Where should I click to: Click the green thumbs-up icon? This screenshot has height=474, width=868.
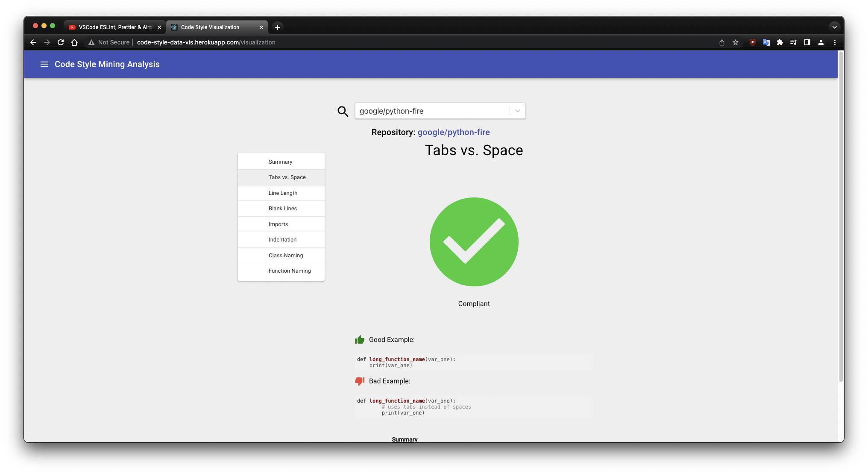(360, 340)
